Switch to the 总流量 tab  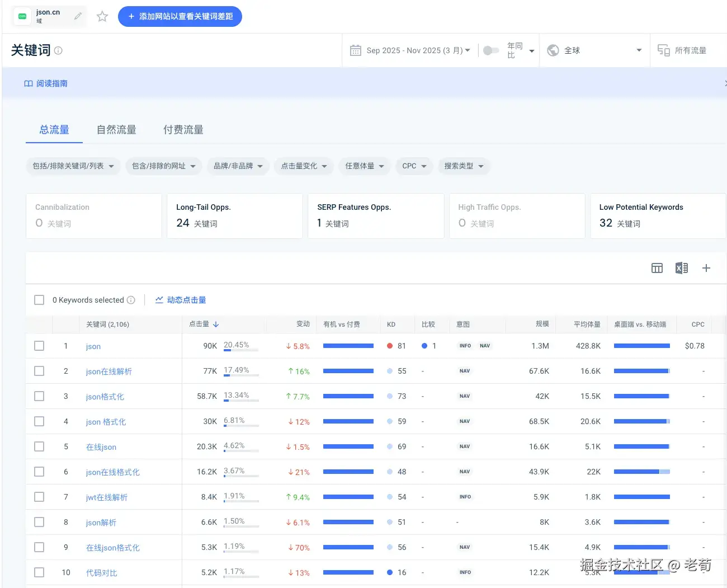click(x=54, y=130)
